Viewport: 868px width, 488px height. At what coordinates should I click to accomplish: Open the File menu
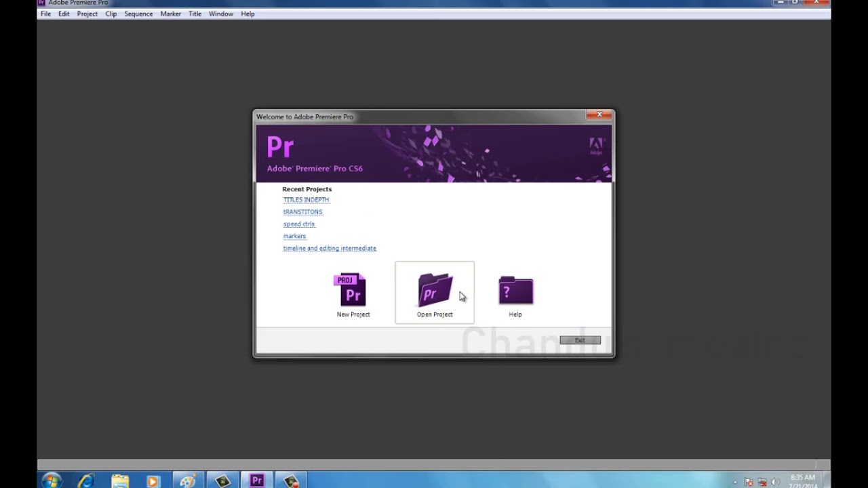coord(45,14)
